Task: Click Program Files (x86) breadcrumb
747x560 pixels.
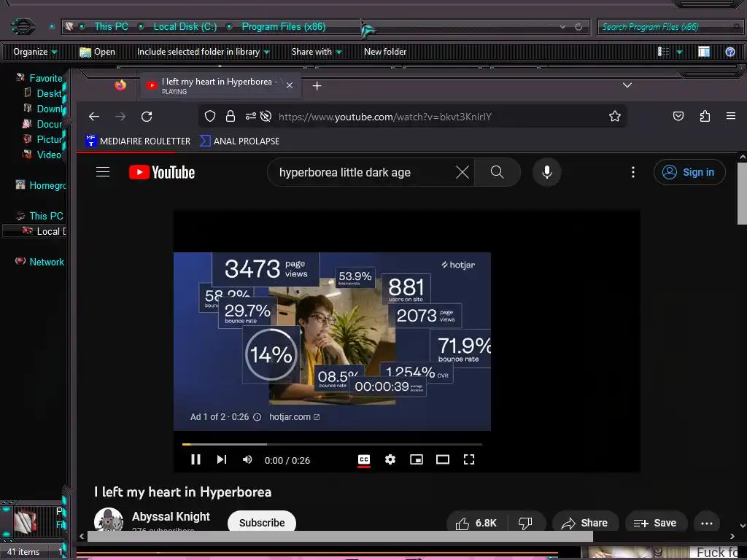Action: (x=284, y=27)
